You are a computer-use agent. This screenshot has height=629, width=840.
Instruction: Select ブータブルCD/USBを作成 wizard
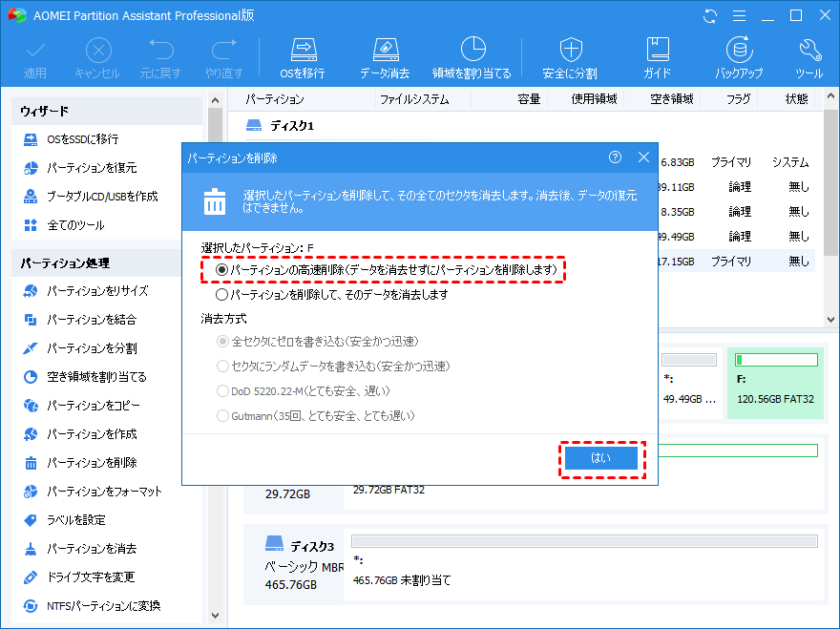tap(91, 197)
